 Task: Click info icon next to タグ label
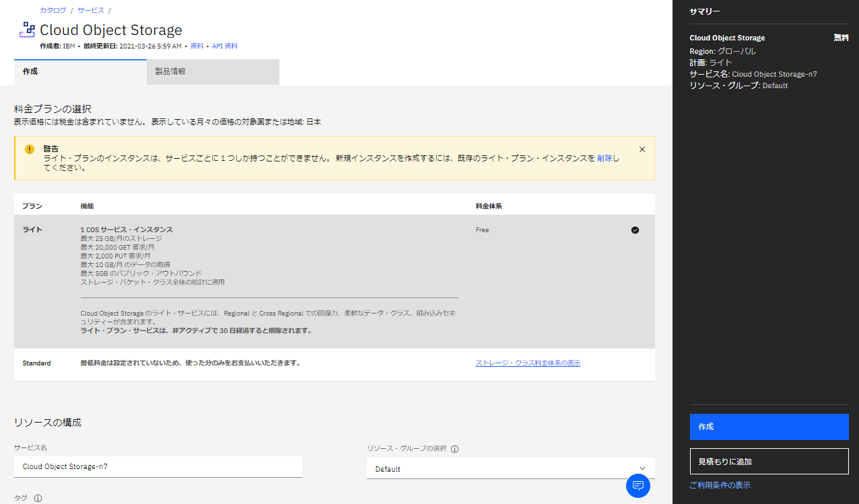click(38, 498)
